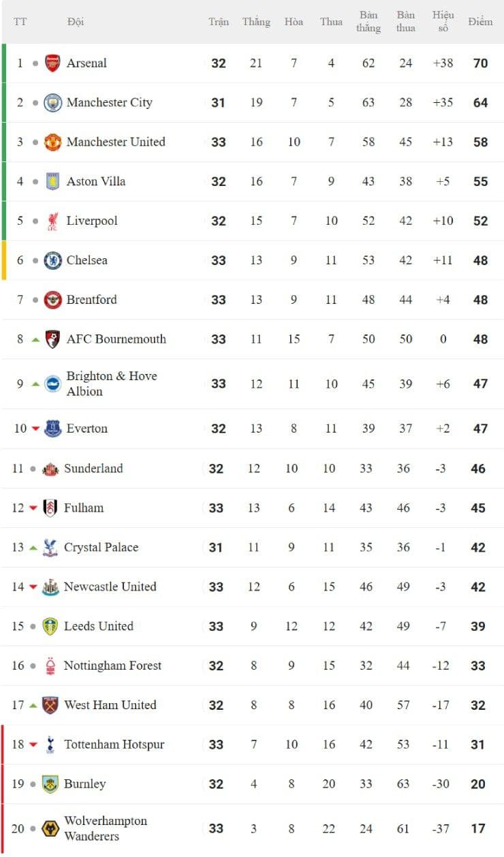Image resolution: width=504 pixels, height=857 pixels.
Task: Click the Arsenal club crest
Action: click(x=52, y=63)
